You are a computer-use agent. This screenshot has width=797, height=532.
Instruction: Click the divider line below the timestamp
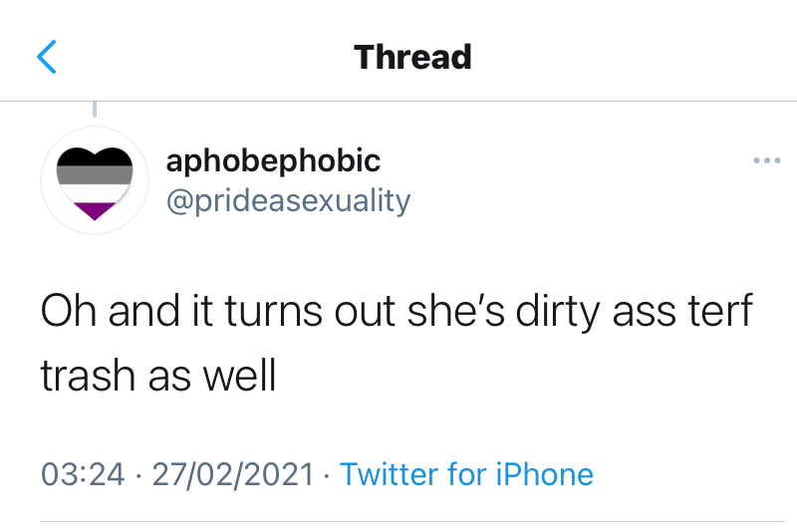(x=412, y=521)
